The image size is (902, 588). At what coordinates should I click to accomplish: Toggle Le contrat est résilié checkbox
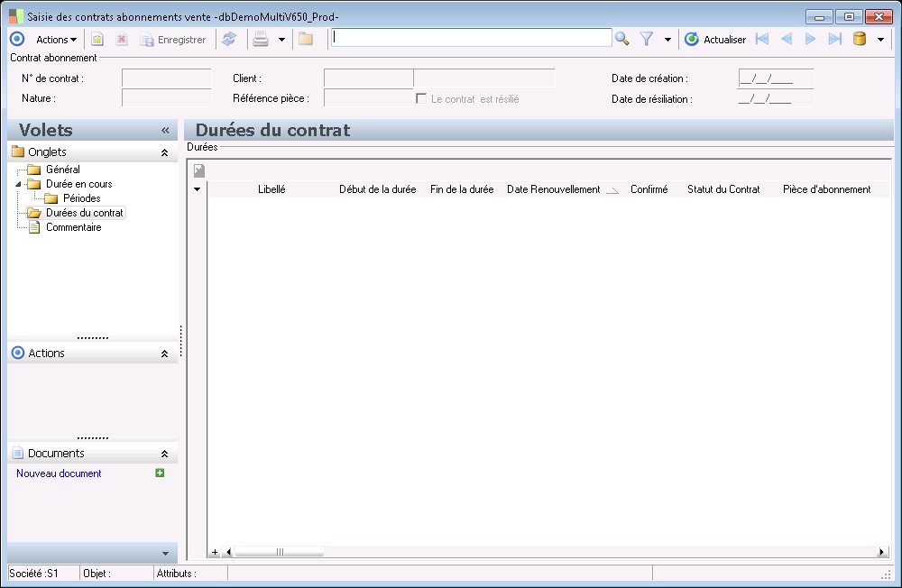coord(421,98)
